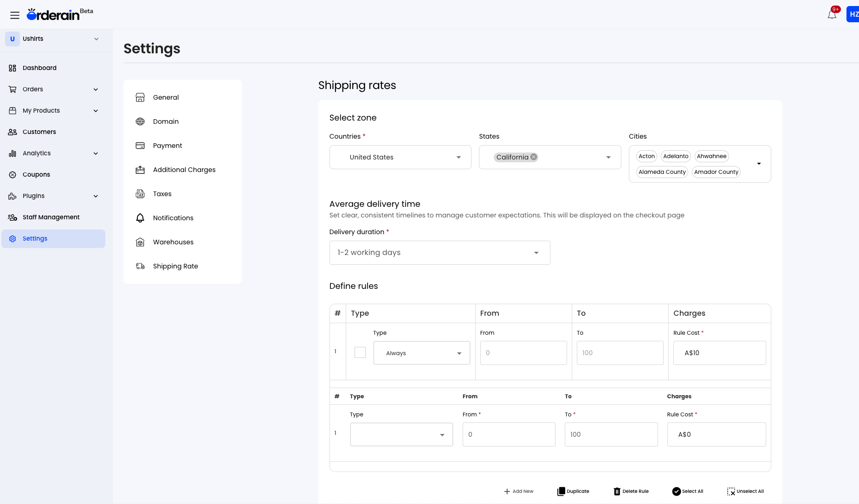Click Unselect All at the bottom
859x504 pixels.
[745, 491]
